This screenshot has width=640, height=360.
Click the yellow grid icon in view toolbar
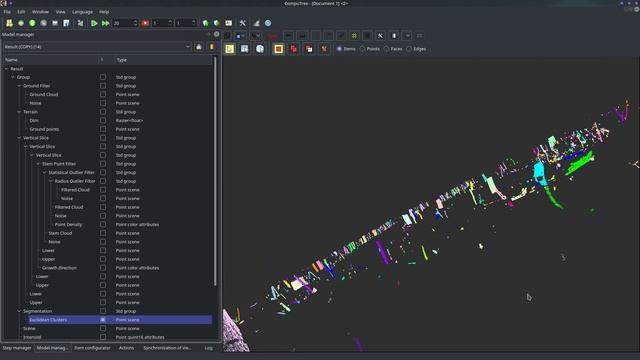[x=354, y=36]
